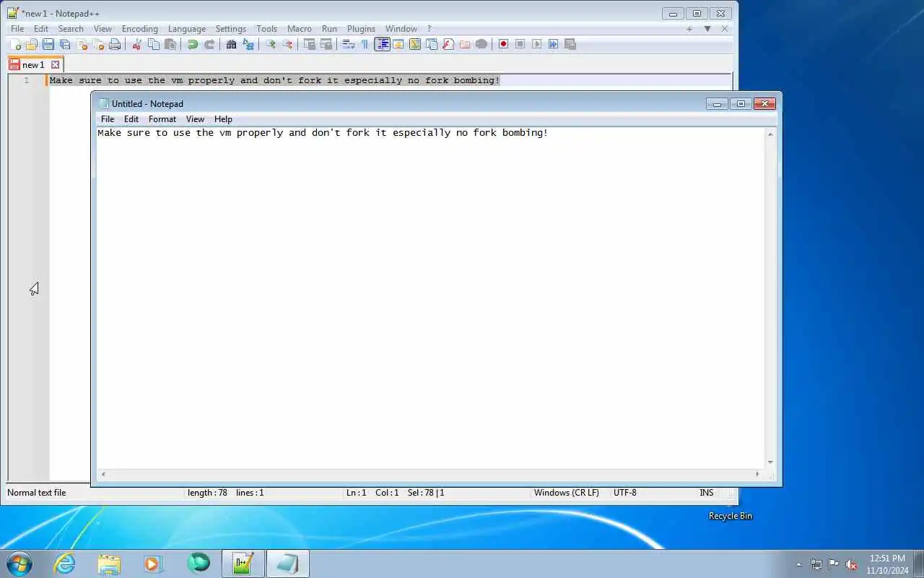Launch Internet Explorer from the taskbar

click(65, 564)
